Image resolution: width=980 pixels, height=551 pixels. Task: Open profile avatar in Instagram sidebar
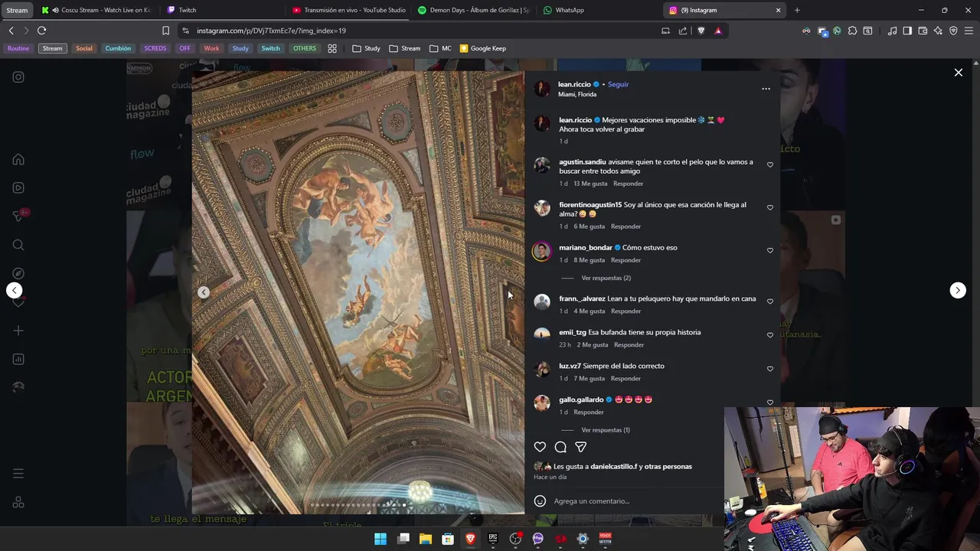tap(18, 387)
